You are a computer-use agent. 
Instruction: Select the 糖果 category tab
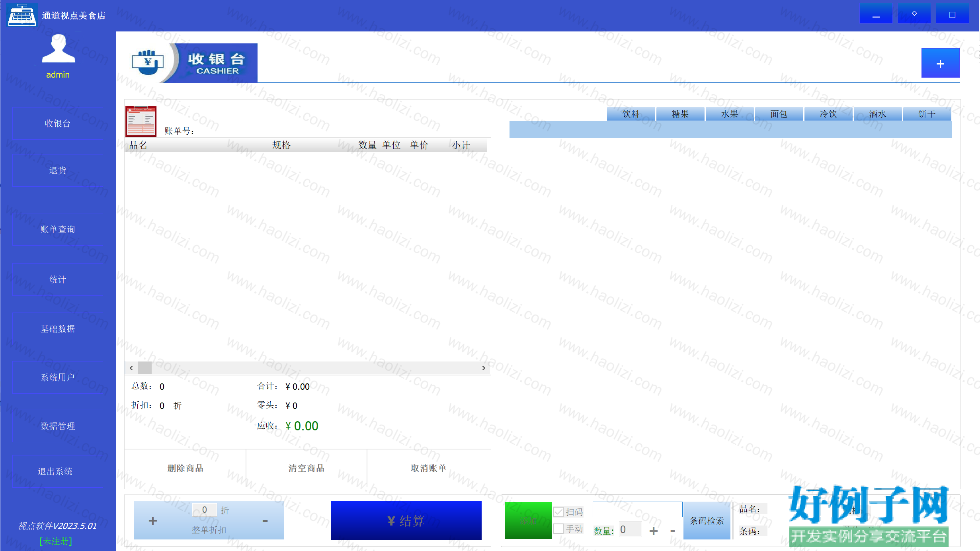click(x=680, y=114)
